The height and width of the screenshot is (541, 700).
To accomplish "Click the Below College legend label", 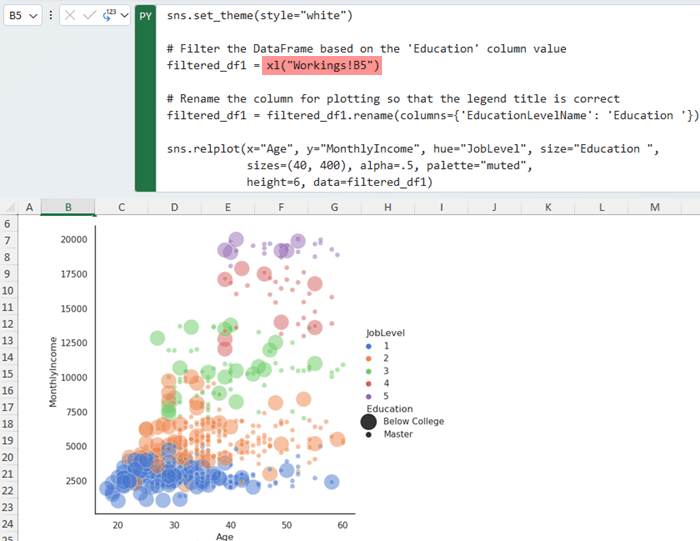I will [413, 421].
